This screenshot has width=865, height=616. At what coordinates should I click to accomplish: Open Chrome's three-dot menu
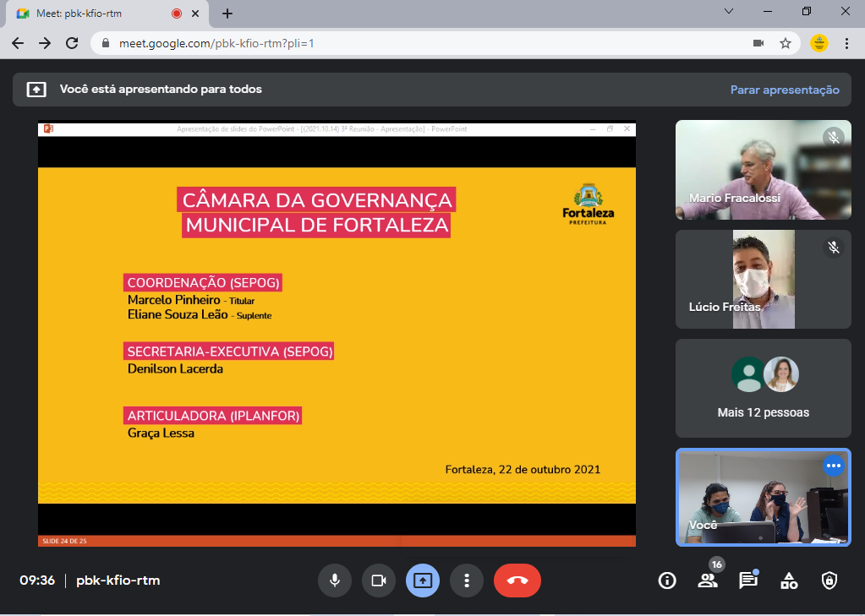846,43
